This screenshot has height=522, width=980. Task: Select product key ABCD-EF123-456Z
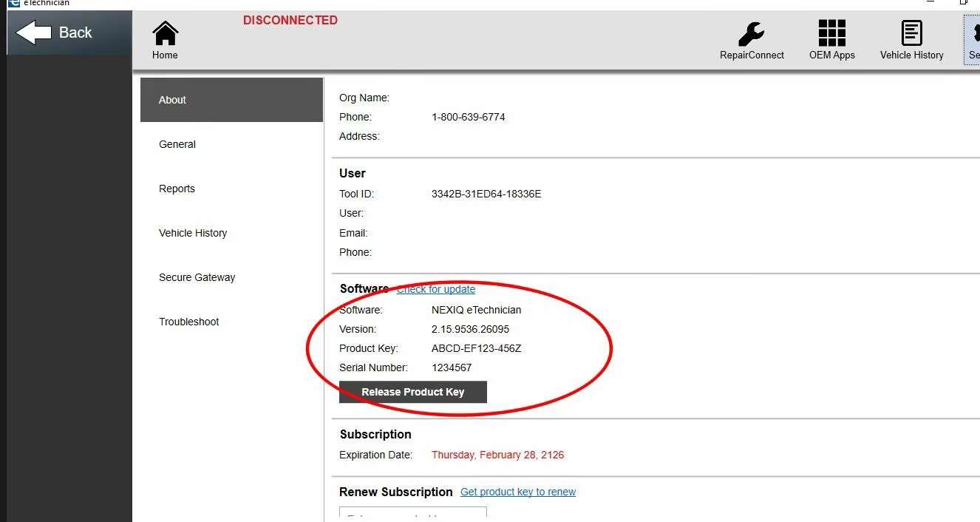[x=477, y=348]
